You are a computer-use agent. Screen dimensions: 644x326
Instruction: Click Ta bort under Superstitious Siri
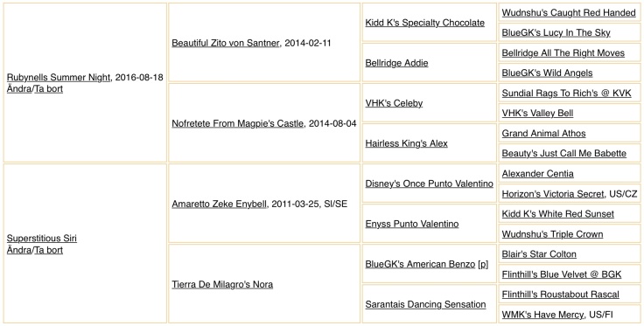[x=48, y=250]
